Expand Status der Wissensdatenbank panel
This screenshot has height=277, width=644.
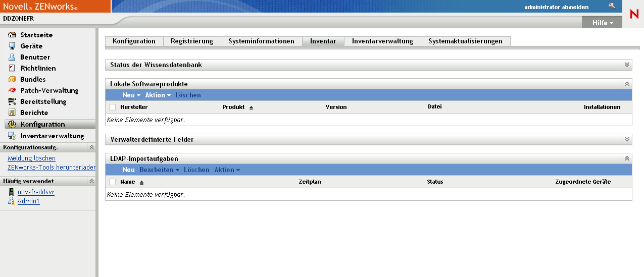pos(627,65)
